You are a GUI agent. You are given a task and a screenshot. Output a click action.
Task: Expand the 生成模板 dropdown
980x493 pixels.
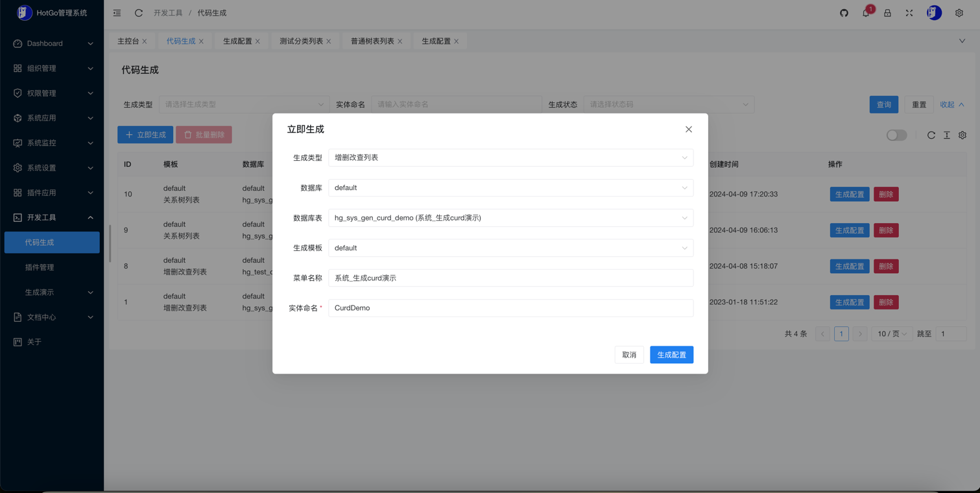[510, 248]
